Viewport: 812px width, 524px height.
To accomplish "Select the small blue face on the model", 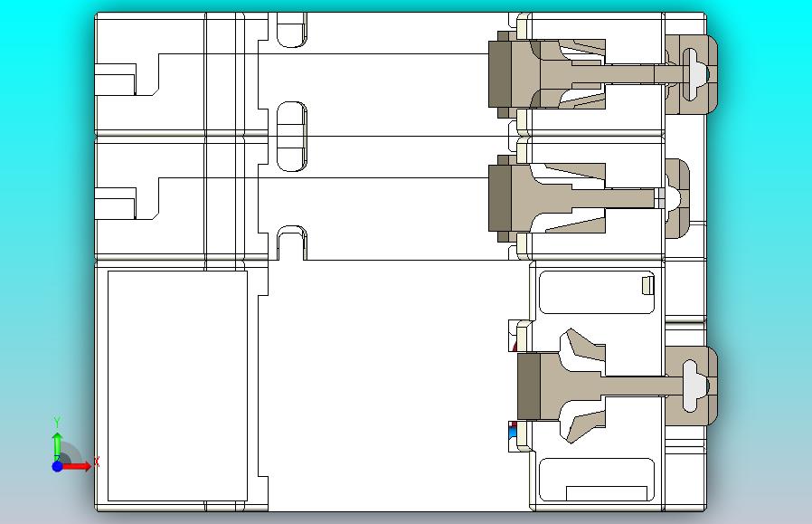I will pos(514,433).
